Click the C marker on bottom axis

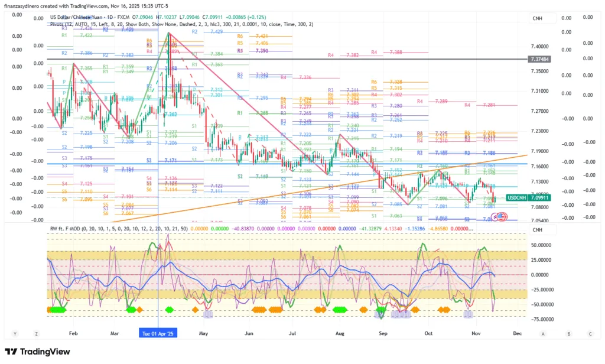tap(590, 333)
